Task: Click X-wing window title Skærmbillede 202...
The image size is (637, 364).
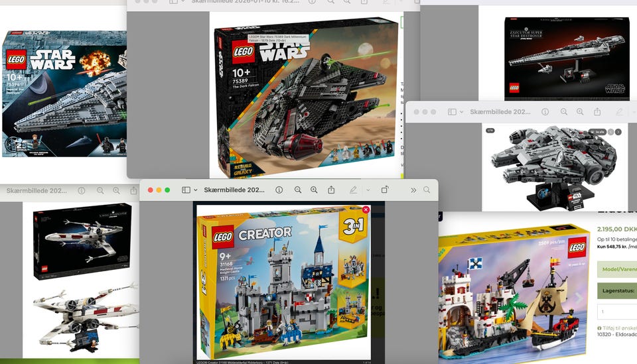Action: [36, 190]
